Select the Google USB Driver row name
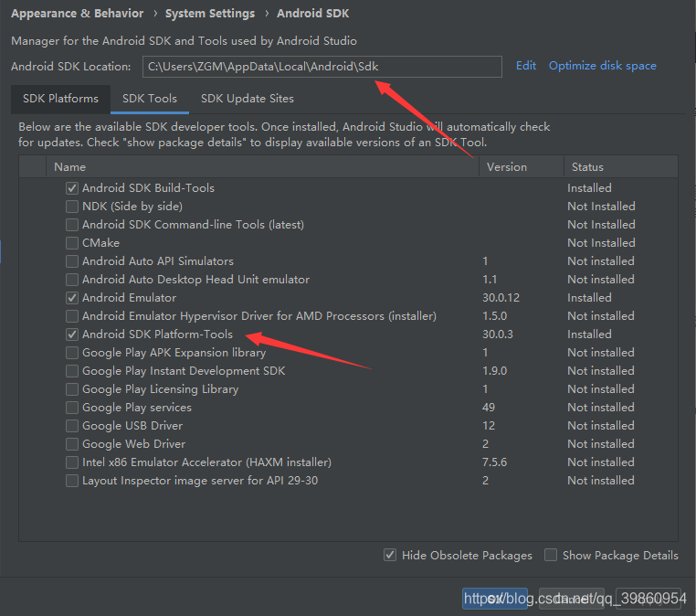The width and height of the screenshot is (696, 616). coord(132,426)
